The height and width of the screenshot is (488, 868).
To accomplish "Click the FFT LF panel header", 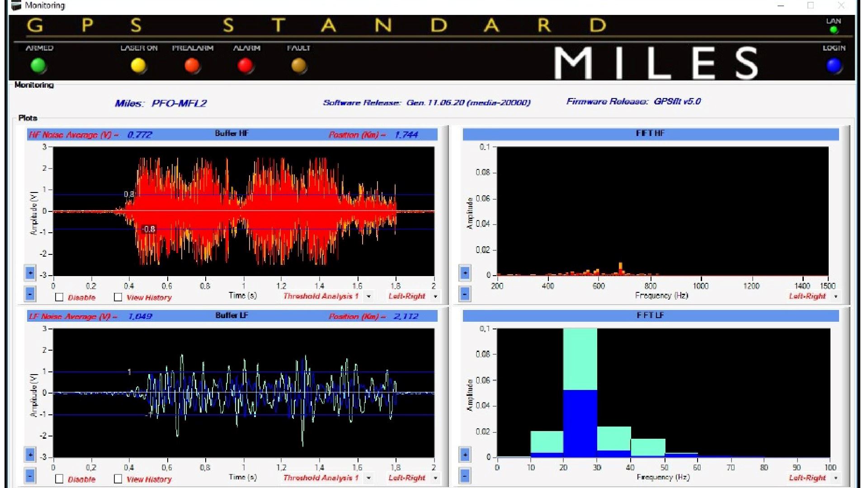I will (650, 315).
